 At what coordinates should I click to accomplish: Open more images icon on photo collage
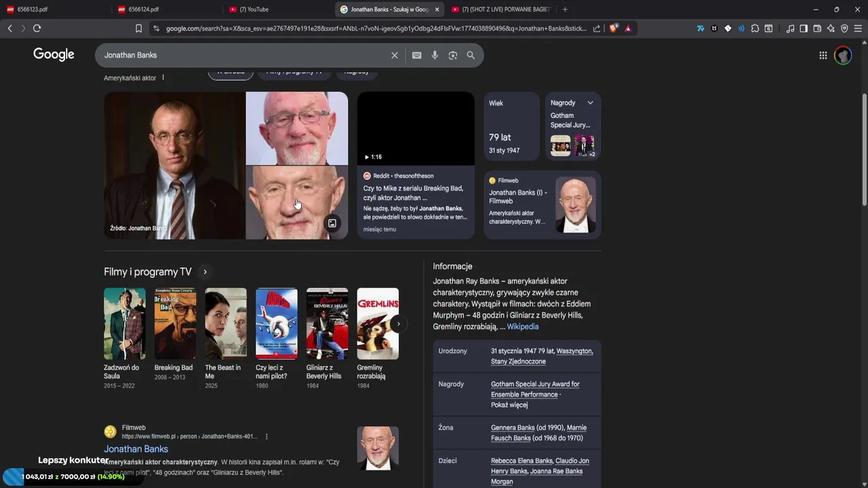[x=332, y=223]
